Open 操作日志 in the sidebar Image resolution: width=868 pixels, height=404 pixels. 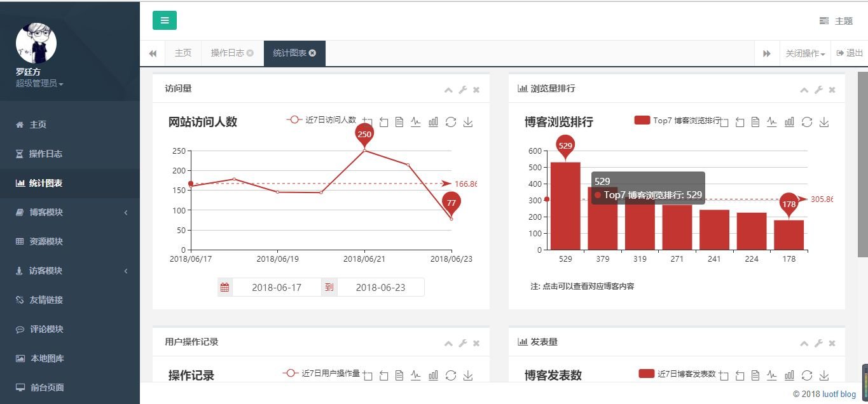click(x=70, y=154)
